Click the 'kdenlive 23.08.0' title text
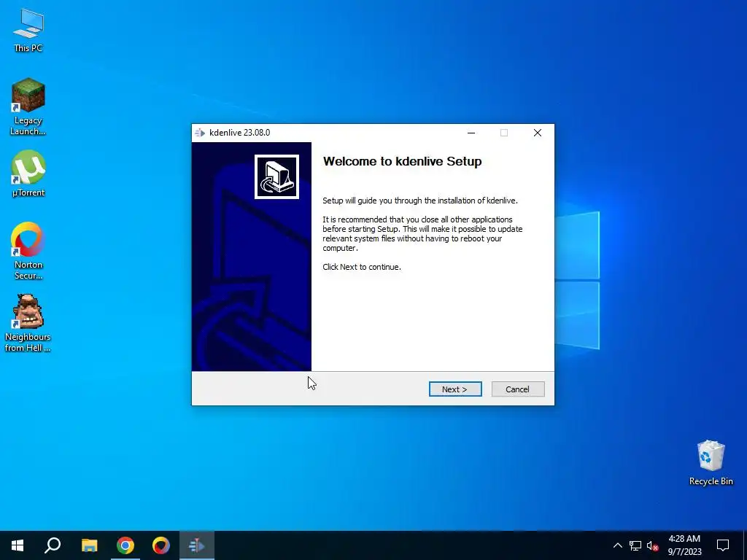Screen dimensions: 747x560 pos(239,133)
